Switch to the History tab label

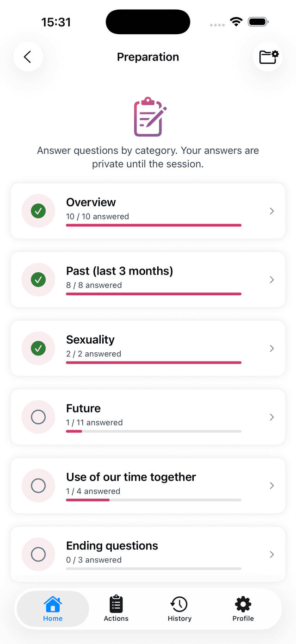pos(179,619)
